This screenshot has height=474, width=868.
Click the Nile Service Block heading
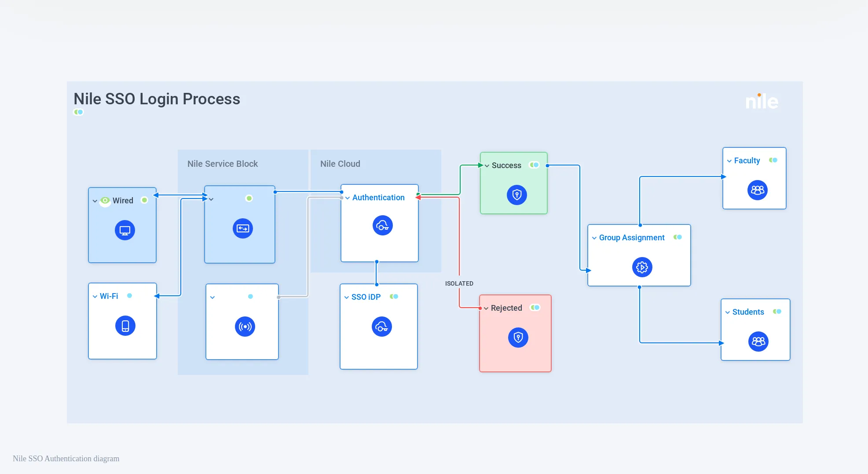(223, 164)
